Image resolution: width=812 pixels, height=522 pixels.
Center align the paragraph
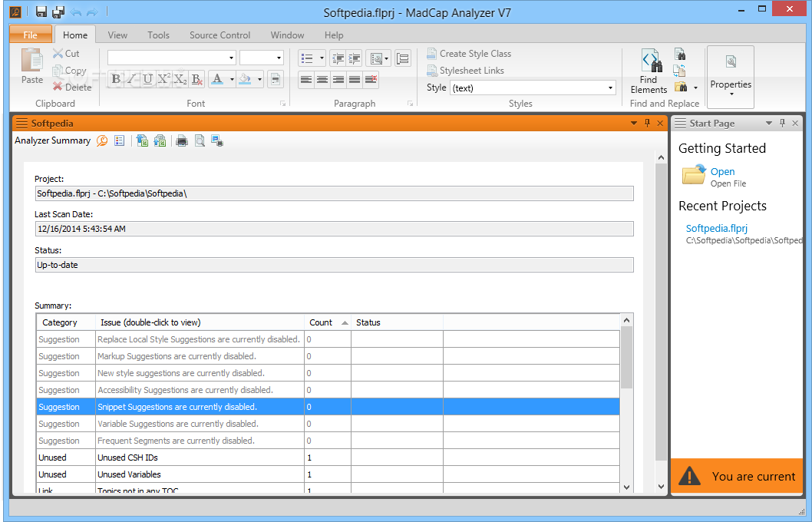322,79
